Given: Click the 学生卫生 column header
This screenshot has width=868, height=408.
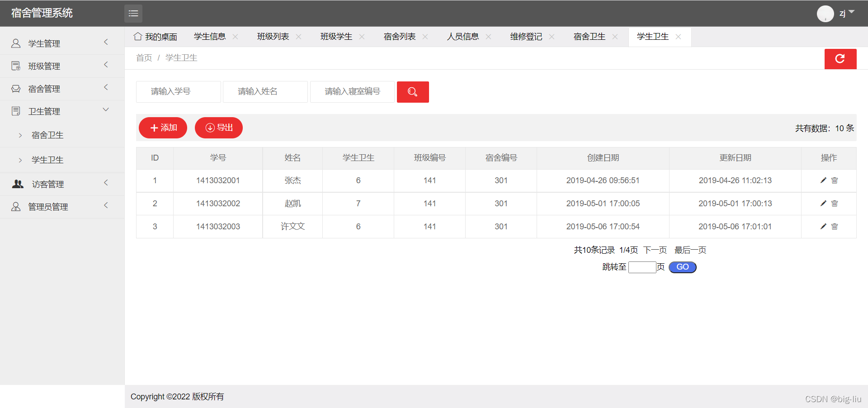Looking at the screenshot, I should tap(359, 158).
